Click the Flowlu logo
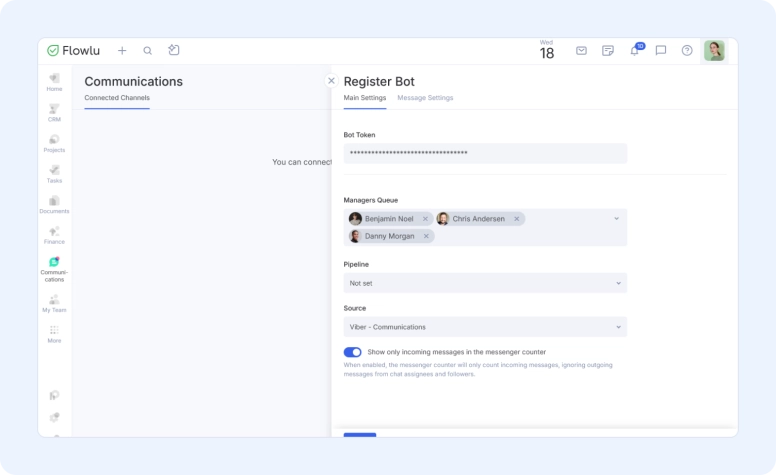The width and height of the screenshot is (776, 475). pos(73,50)
